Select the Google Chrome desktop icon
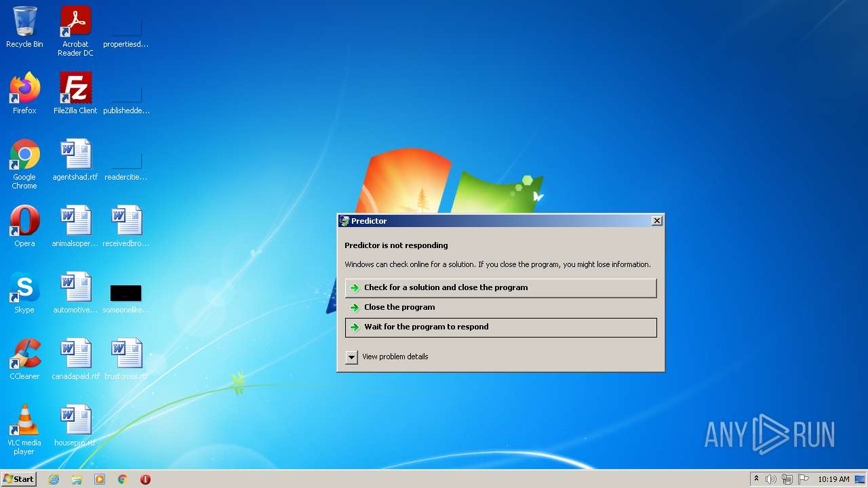The image size is (868, 488). click(x=24, y=165)
